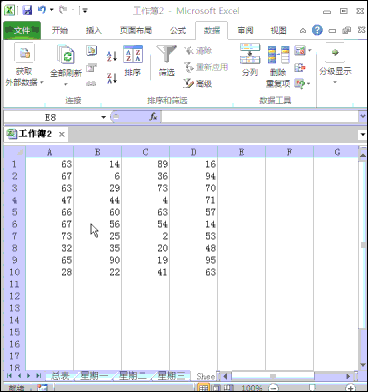This screenshot has height=392, width=368.
Task: Toggle the 筛选 (Filter) funnel button
Action: pyautogui.click(x=166, y=61)
